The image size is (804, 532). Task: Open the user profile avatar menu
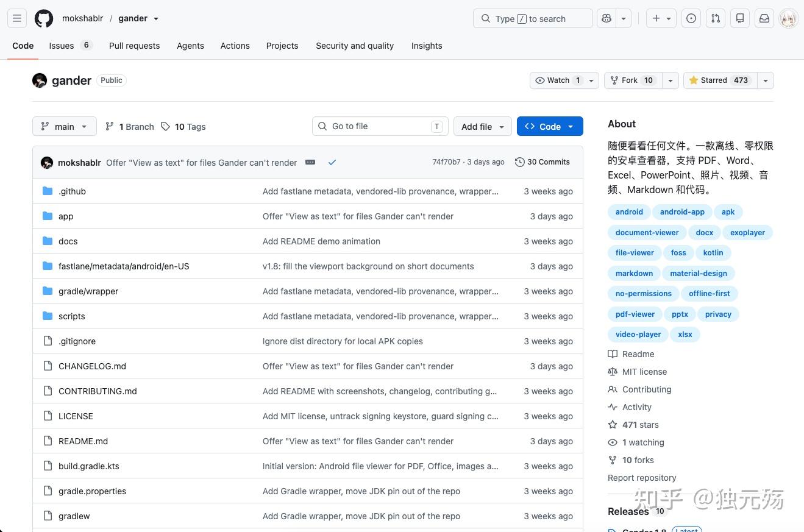click(x=789, y=18)
